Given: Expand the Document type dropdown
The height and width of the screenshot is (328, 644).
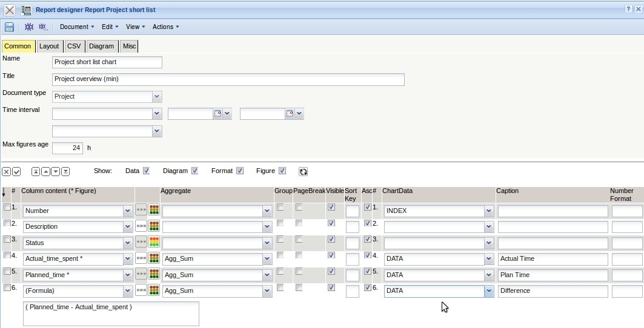Looking at the screenshot, I should click(x=157, y=97).
